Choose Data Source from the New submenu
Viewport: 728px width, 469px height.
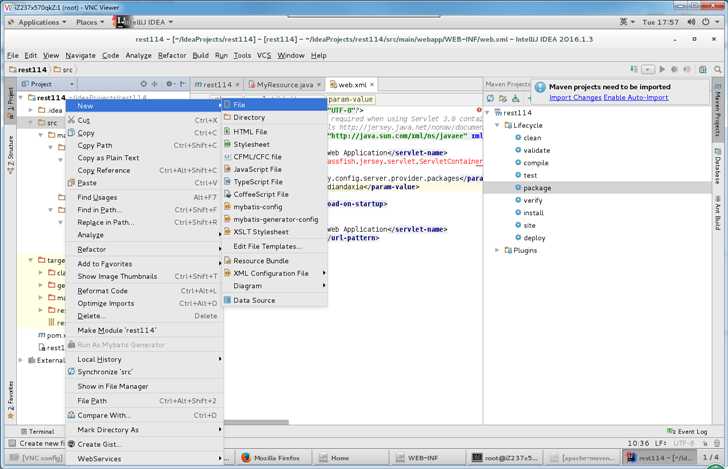pos(275,300)
